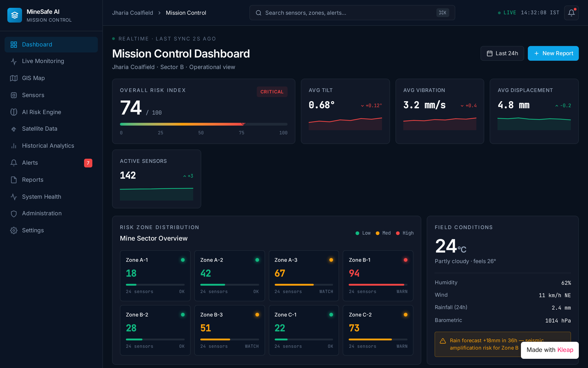Click Jharia Coalfield breadcrumb link
Screen dimensions: 588x368
coord(133,13)
